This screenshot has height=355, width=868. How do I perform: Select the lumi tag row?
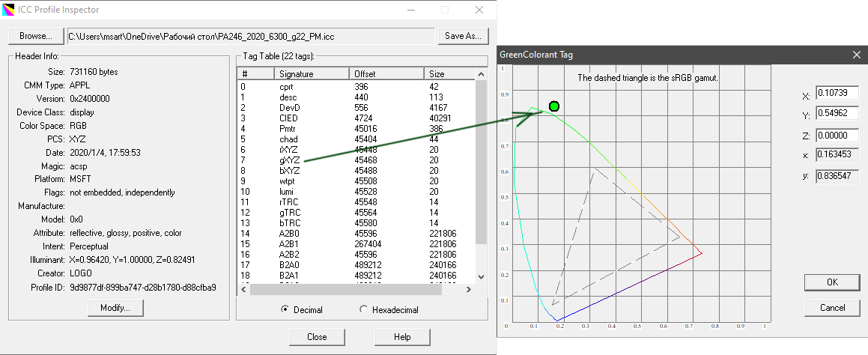(x=356, y=192)
